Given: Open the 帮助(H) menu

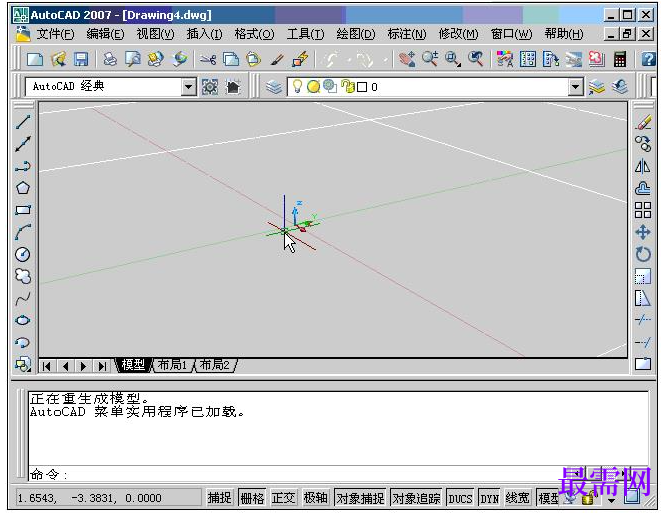Looking at the screenshot, I should 564,34.
